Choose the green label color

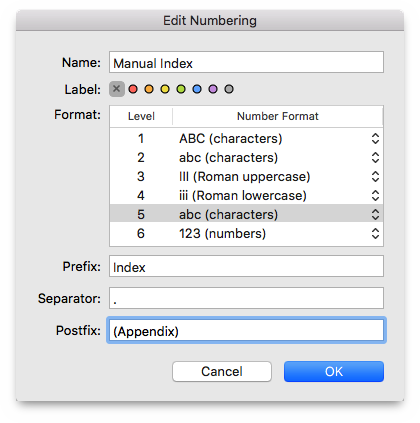tap(181, 89)
